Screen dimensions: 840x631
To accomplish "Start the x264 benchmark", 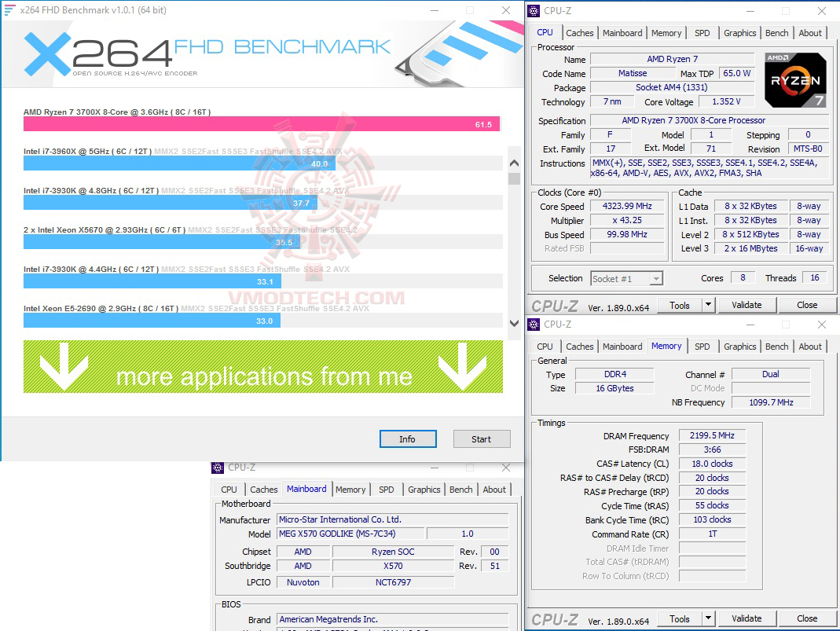I will pos(481,439).
